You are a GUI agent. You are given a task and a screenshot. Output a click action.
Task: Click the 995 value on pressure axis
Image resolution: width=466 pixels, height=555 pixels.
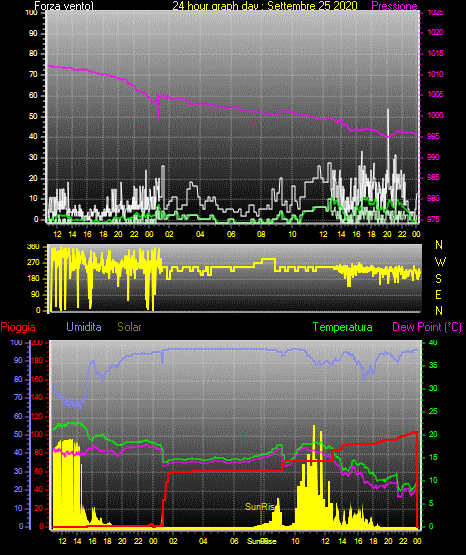point(433,136)
